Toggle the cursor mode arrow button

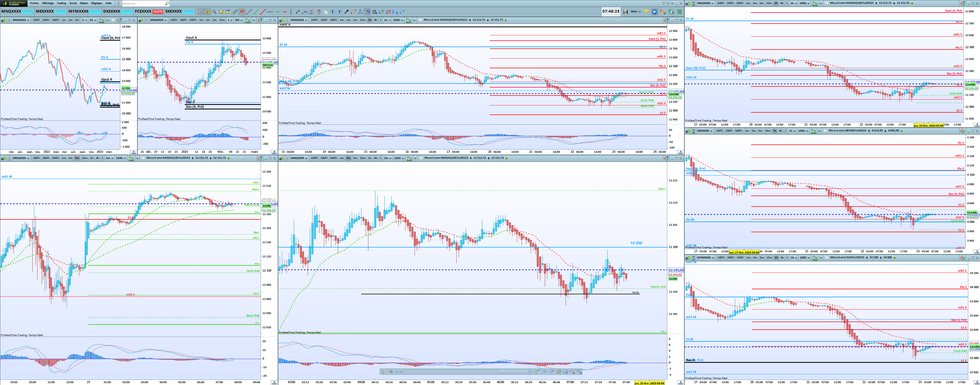coord(200,12)
